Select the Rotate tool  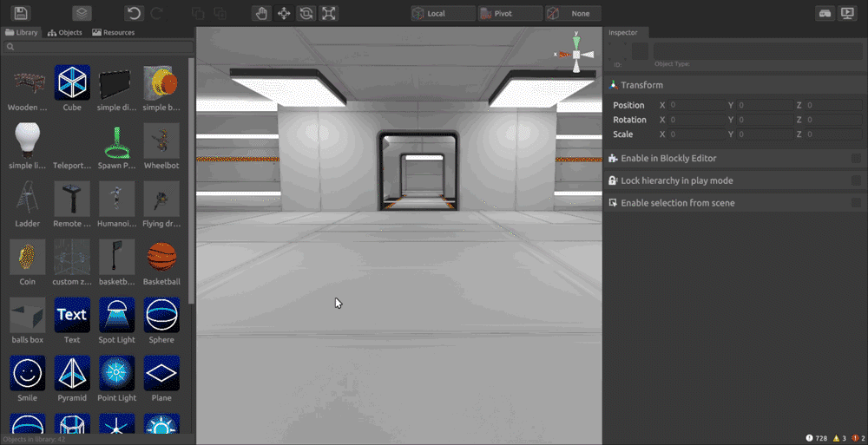tap(306, 13)
